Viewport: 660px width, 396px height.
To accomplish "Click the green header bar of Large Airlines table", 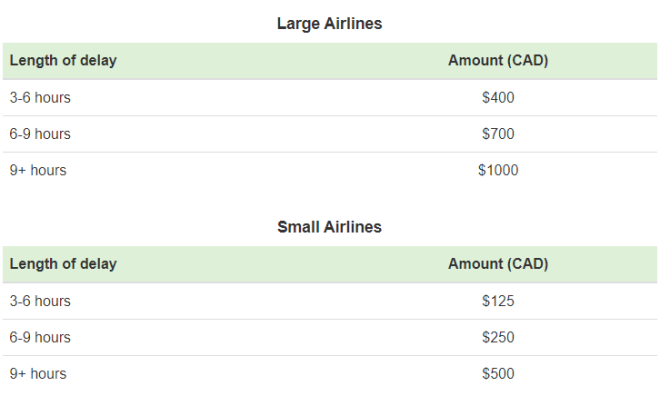I will pyautogui.click(x=330, y=61).
